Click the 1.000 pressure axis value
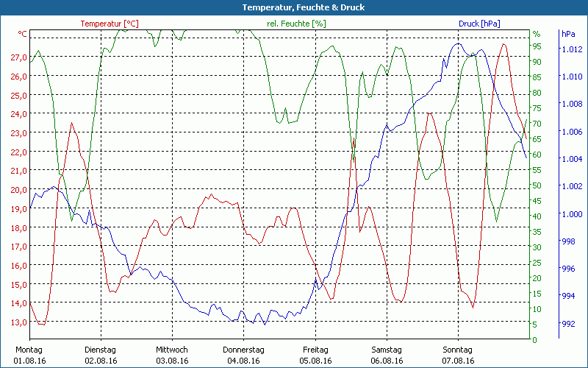This screenshot has width=588, height=368. point(571,214)
